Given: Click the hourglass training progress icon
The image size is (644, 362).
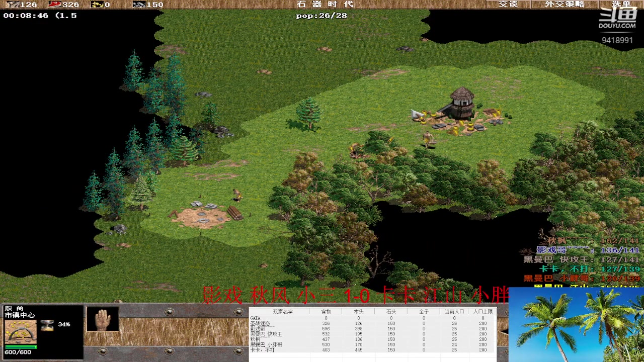Looking at the screenshot, I should (47, 325).
